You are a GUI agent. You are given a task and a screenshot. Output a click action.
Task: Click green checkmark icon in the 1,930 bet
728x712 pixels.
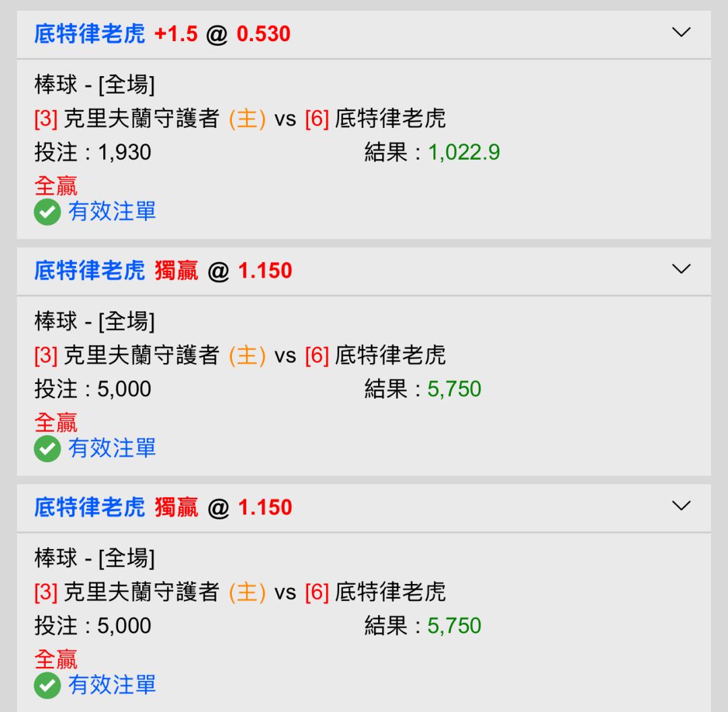[47, 214]
